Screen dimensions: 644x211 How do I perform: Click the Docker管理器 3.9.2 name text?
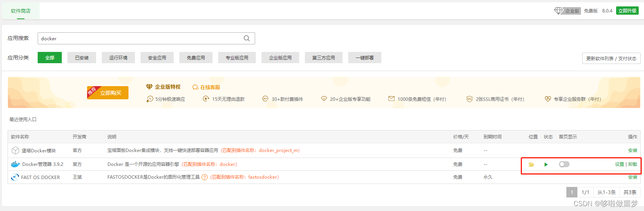point(43,164)
